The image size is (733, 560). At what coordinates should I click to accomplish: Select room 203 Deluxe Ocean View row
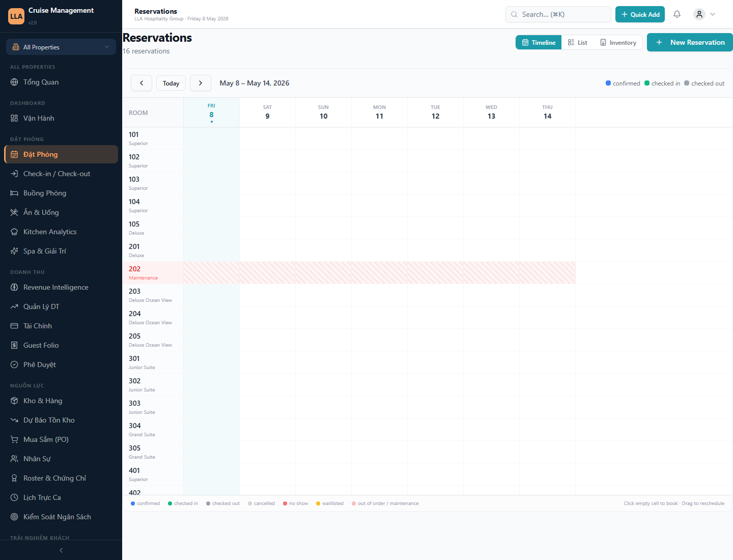[153, 295]
